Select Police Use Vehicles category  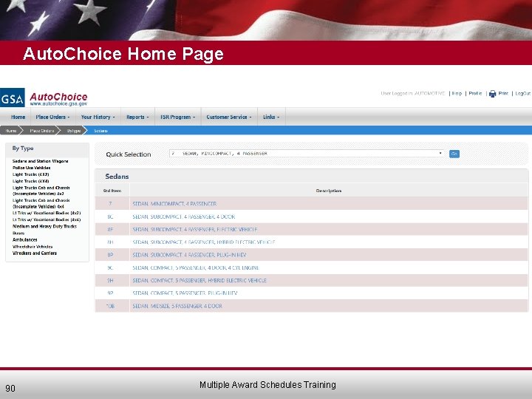32,168
